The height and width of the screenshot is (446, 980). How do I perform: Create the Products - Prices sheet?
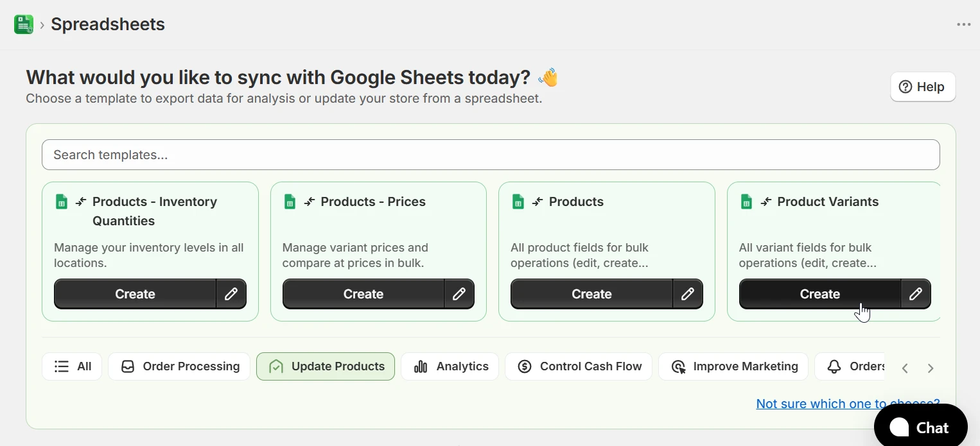click(363, 294)
